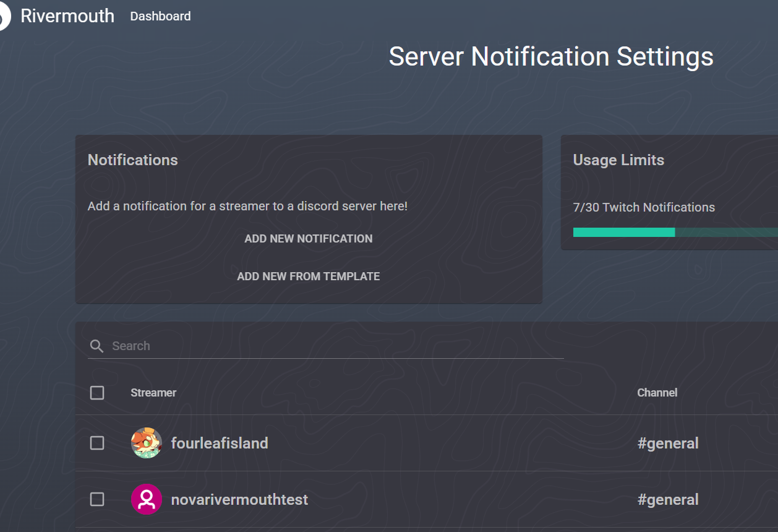Open the novarivermouthtest streamer name
This screenshot has width=778, height=532.
(x=239, y=499)
